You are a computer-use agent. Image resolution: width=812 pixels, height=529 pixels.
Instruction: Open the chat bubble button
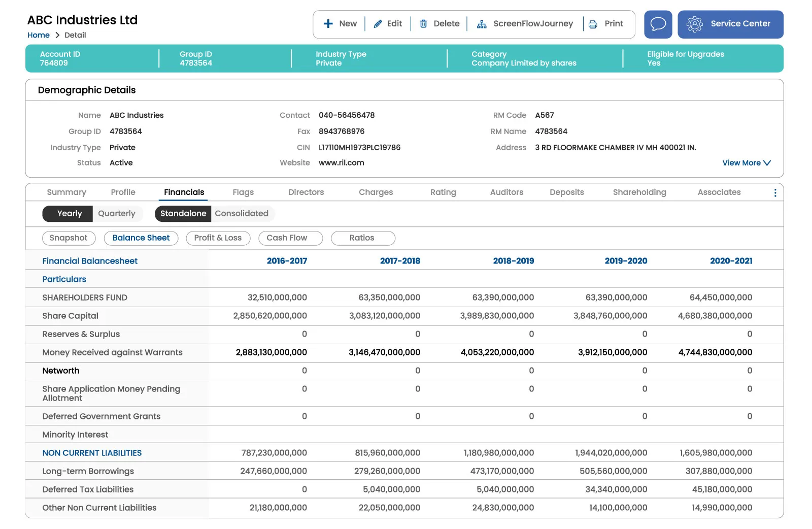pos(658,24)
